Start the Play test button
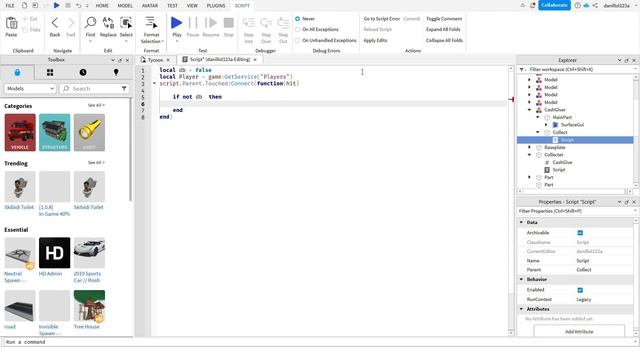The width and height of the screenshot is (640, 360). point(177,23)
